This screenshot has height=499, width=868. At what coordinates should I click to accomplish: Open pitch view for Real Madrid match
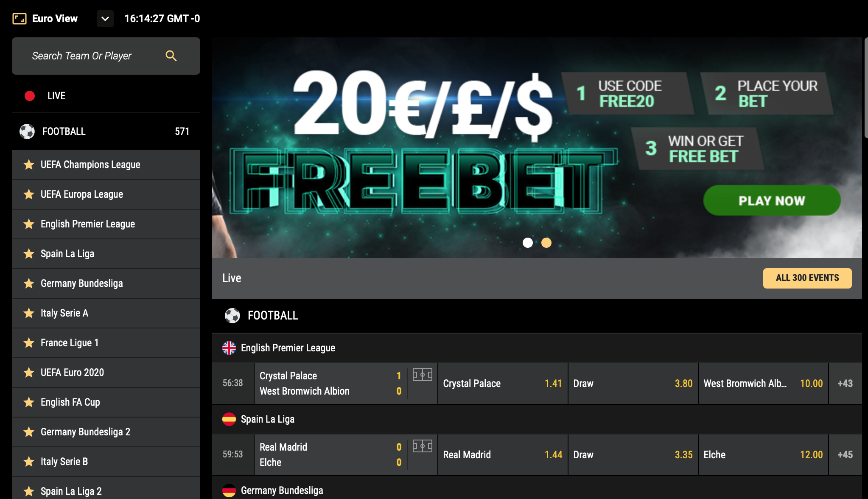423,446
